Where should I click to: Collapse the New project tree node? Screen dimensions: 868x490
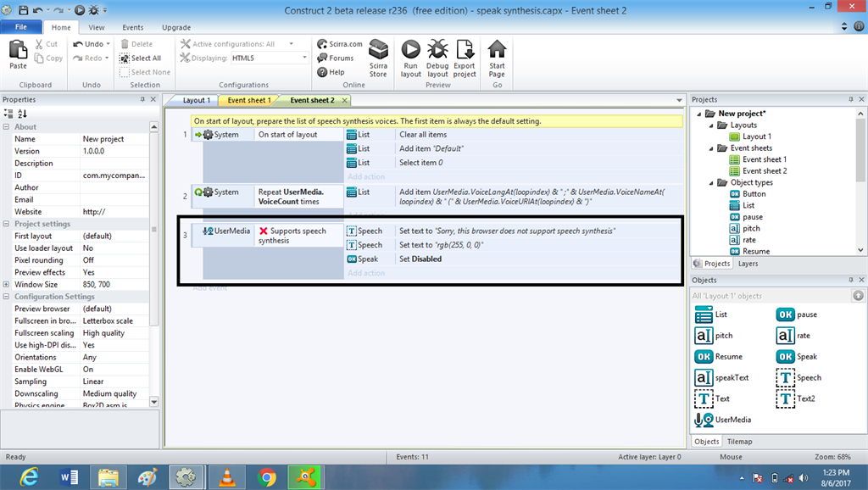pos(699,114)
